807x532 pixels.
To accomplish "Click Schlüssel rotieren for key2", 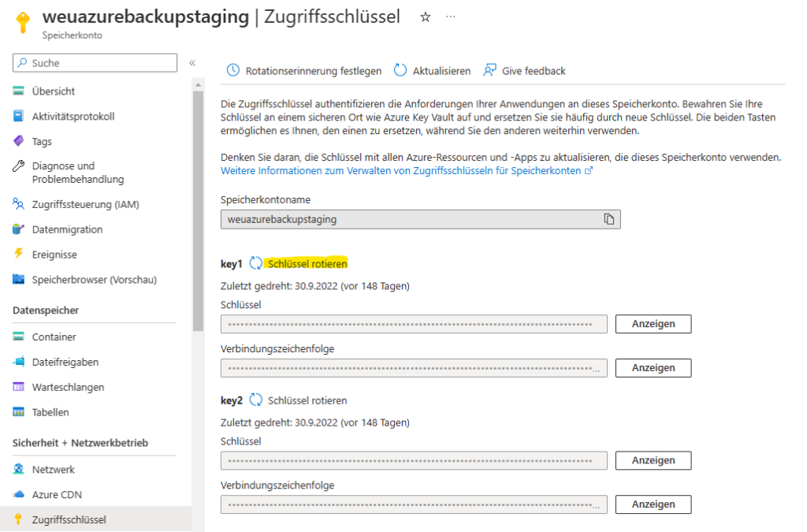I will coord(307,400).
